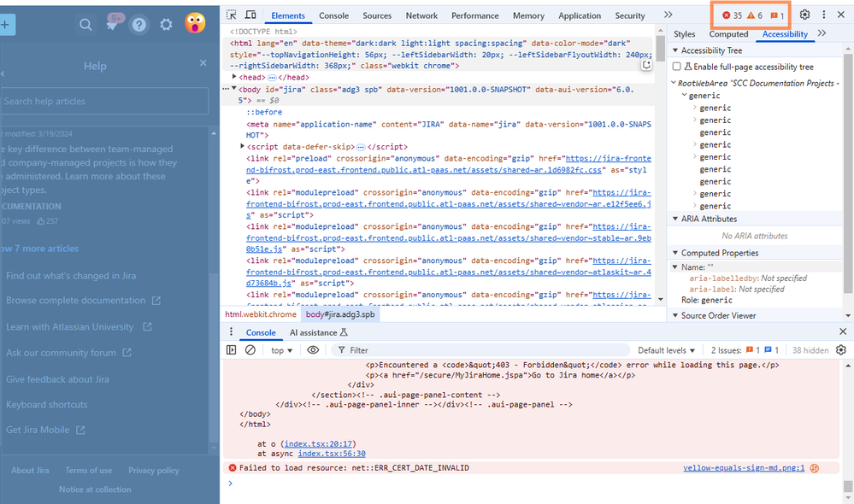Close the console drawer

point(843,331)
